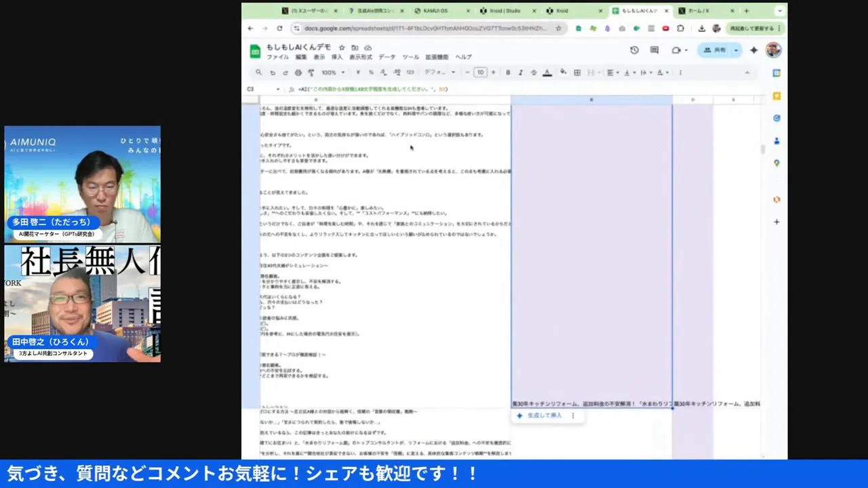Toggle strikethrough formatting
This screenshot has height=488, width=868.
point(534,73)
